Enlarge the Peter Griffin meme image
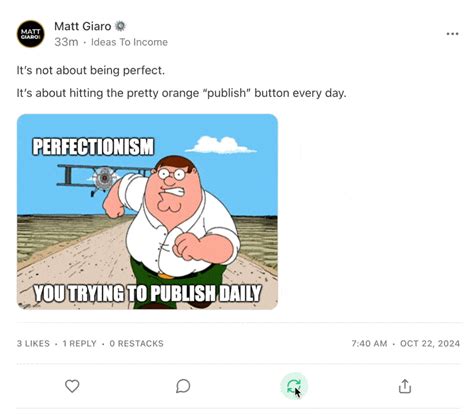The width and height of the screenshot is (474, 415). 147,212
